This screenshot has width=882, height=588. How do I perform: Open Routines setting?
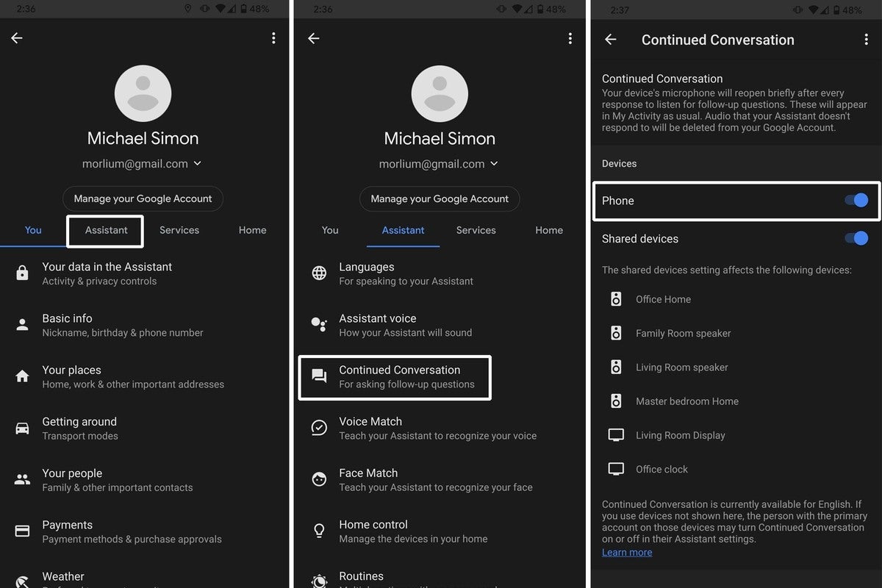tap(440, 578)
